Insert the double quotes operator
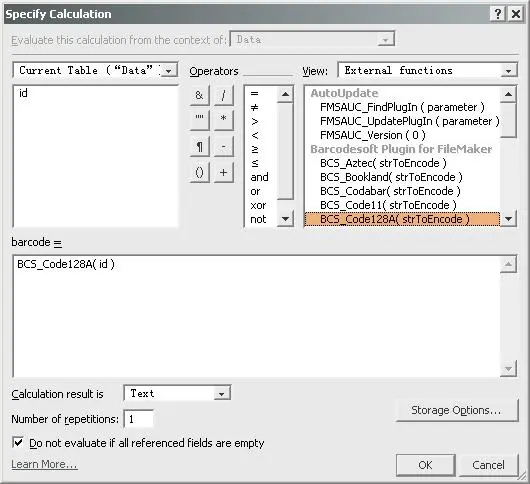 pyautogui.click(x=199, y=120)
